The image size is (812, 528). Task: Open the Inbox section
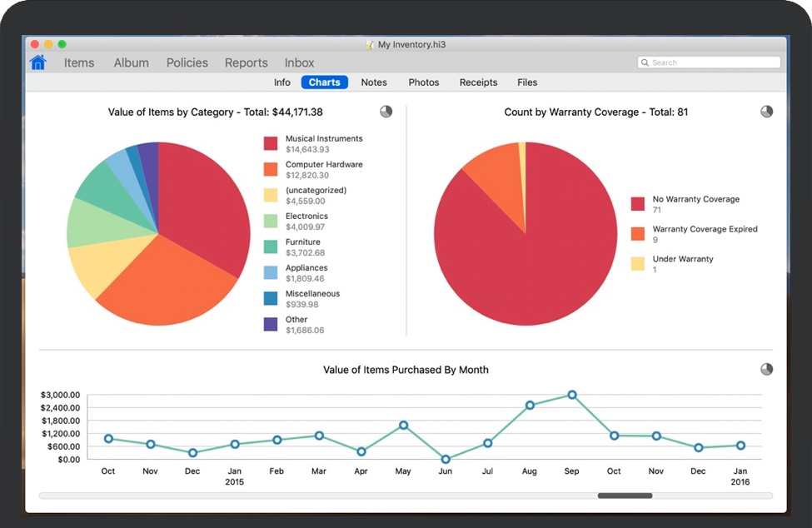299,62
